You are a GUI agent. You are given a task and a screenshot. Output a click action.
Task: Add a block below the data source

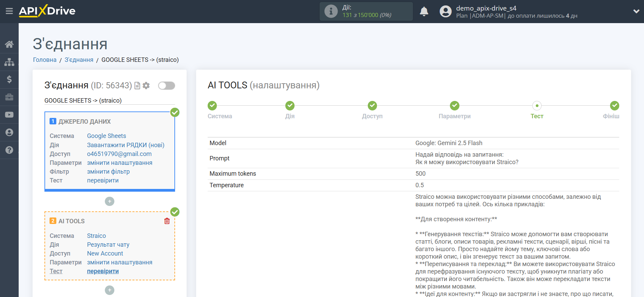coord(110,202)
